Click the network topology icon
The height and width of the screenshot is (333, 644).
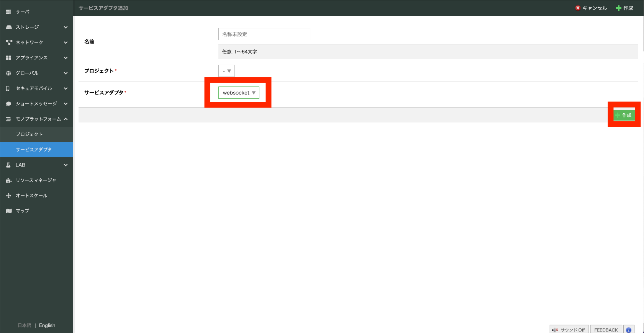pos(8,42)
